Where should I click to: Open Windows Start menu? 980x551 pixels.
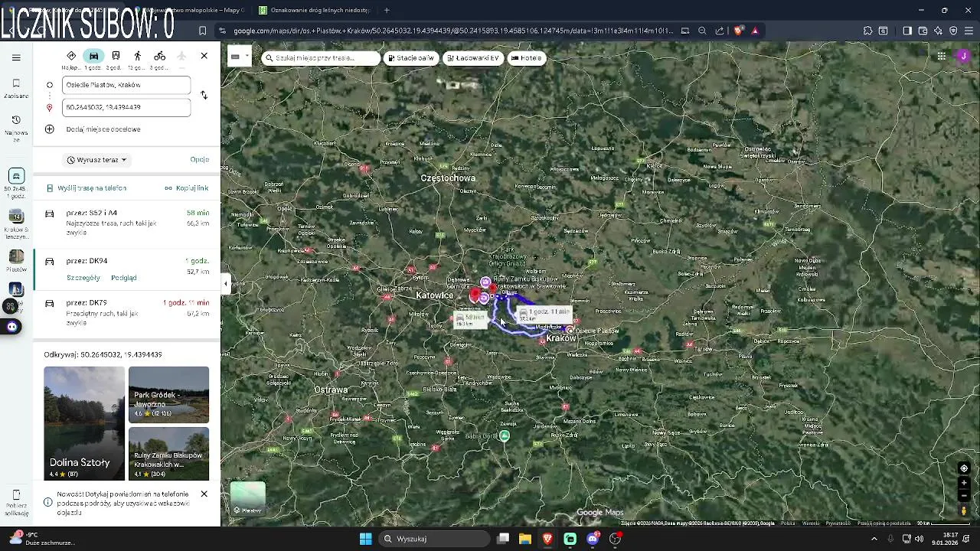click(x=366, y=539)
